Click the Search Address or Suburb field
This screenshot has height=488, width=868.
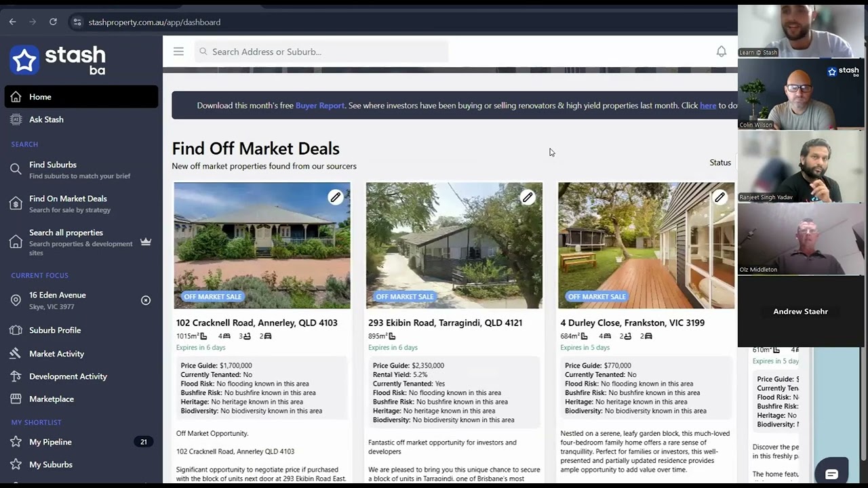[321, 52]
